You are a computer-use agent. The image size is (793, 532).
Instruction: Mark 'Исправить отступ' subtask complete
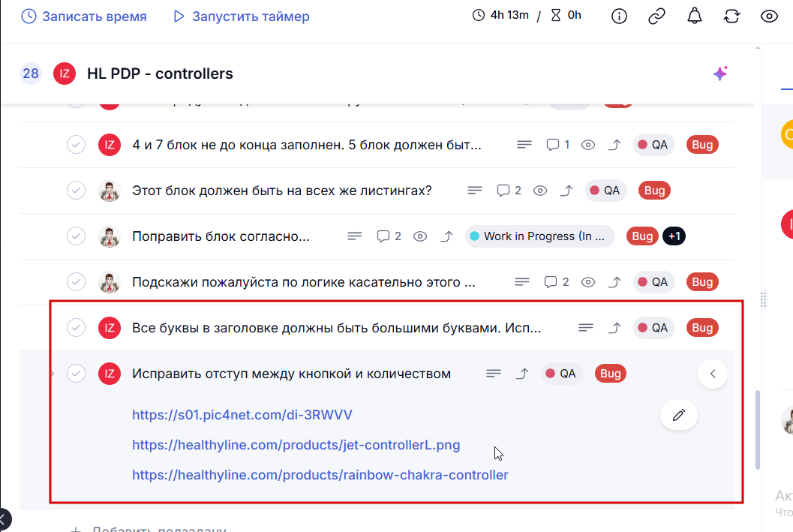pos(76,374)
